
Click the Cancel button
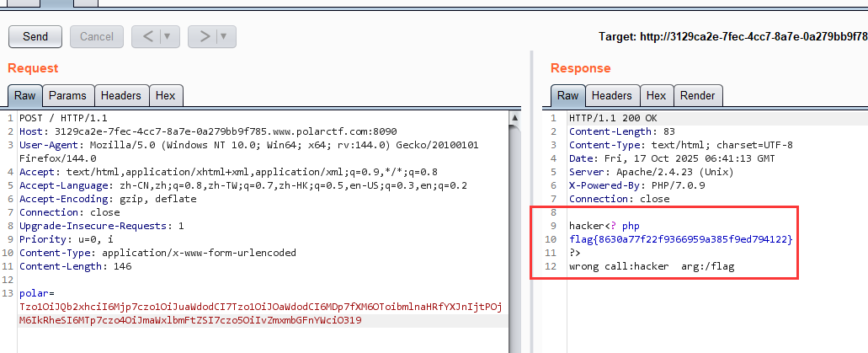[97, 36]
